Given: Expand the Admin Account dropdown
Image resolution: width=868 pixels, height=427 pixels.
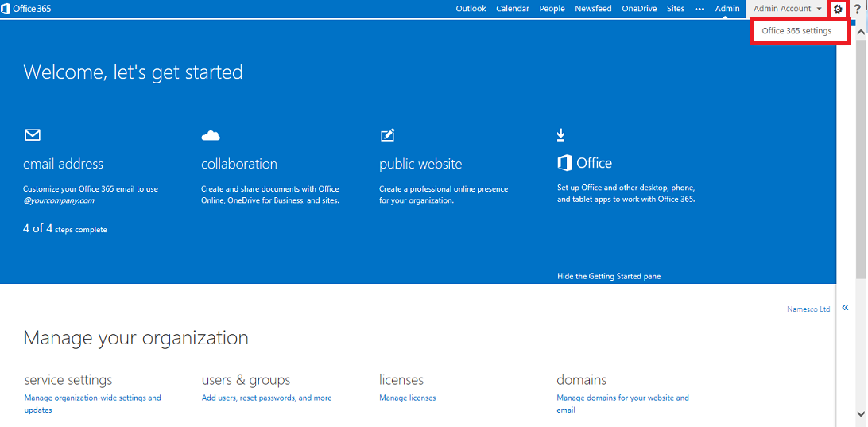Looking at the screenshot, I should pyautogui.click(x=788, y=9).
